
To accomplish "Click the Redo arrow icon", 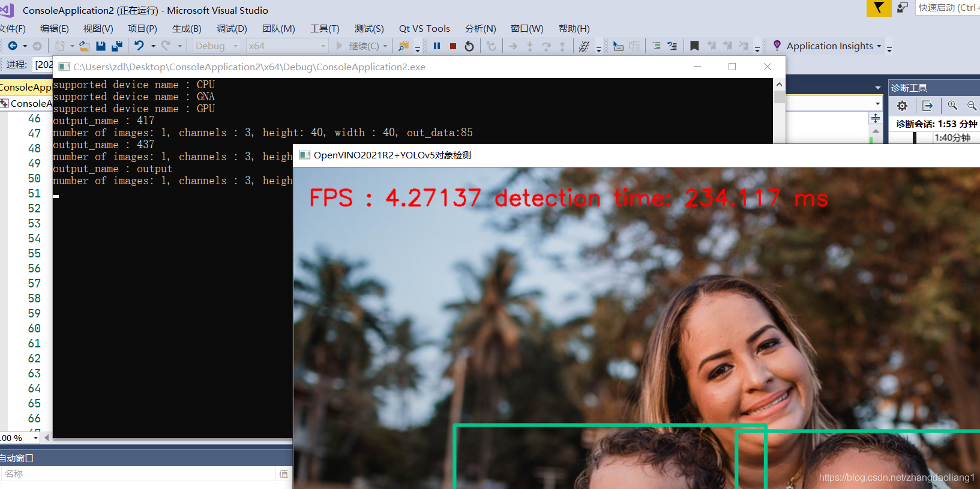I will (x=166, y=46).
